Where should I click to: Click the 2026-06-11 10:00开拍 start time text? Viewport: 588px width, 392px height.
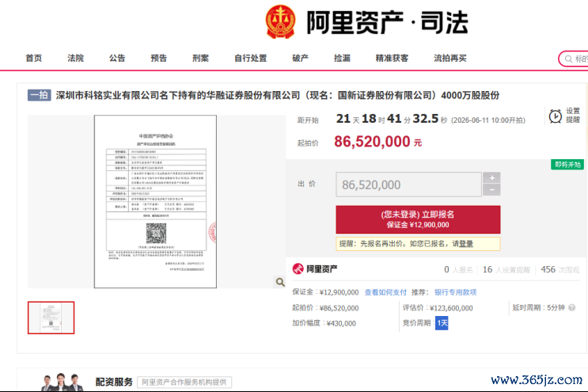(x=487, y=120)
